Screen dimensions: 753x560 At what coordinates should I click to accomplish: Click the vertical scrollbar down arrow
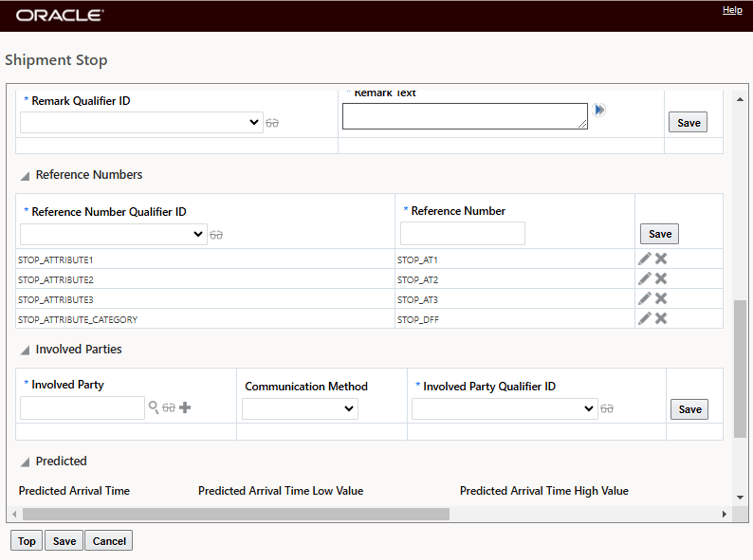(740, 498)
